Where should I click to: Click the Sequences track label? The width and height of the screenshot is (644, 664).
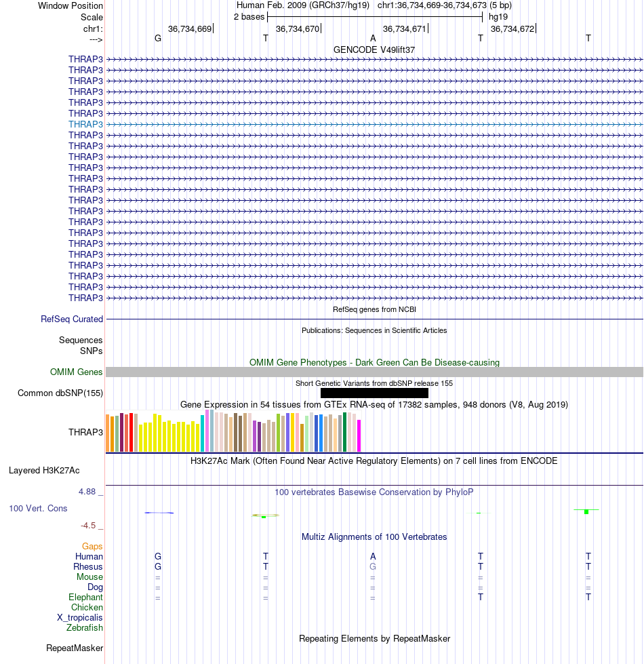(x=81, y=340)
